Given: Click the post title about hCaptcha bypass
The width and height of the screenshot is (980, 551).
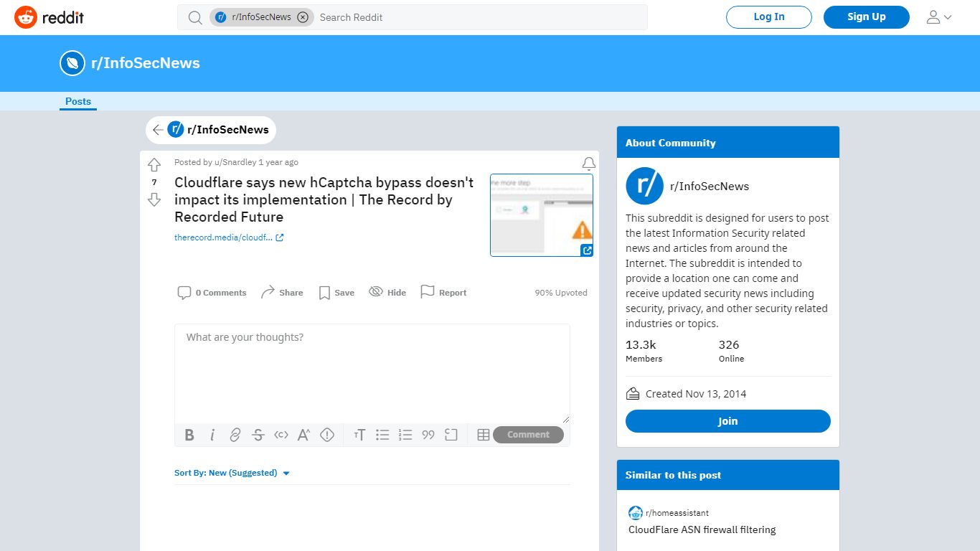Looking at the screenshot, I should (x=324, y=199).
